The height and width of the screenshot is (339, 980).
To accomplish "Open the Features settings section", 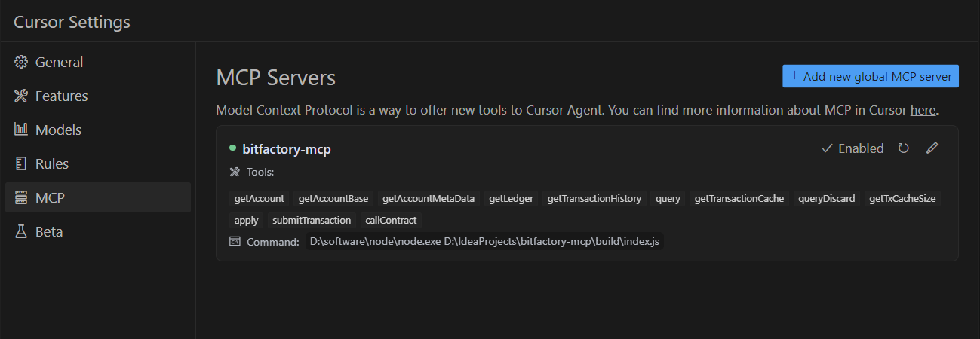I will (98, 96).
